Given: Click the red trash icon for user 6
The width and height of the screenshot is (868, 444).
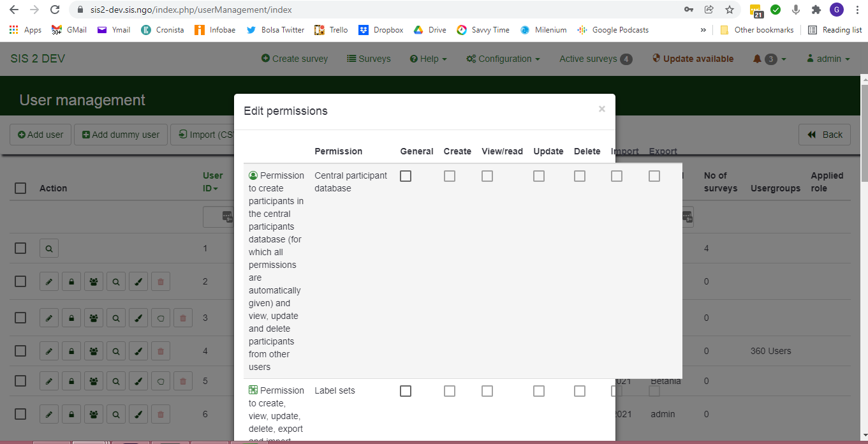Looking at the screenshot, I should pyautogui.click(x=161, y=414).
